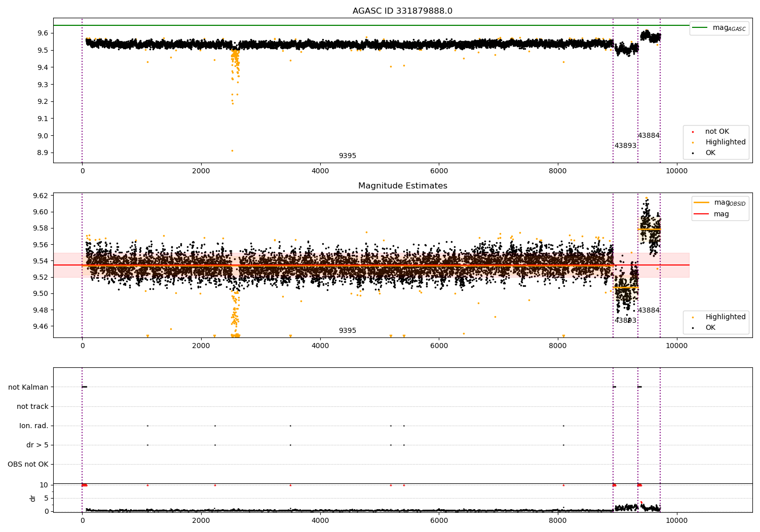The image size is (760, 532).
Task: Click the 'Ion. rad.' y-axis label
Action: coord(34,426)
